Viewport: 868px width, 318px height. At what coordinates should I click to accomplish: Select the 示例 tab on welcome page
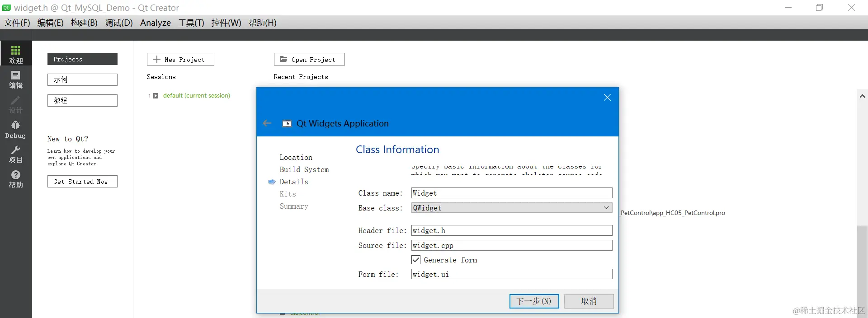[82, 80]
